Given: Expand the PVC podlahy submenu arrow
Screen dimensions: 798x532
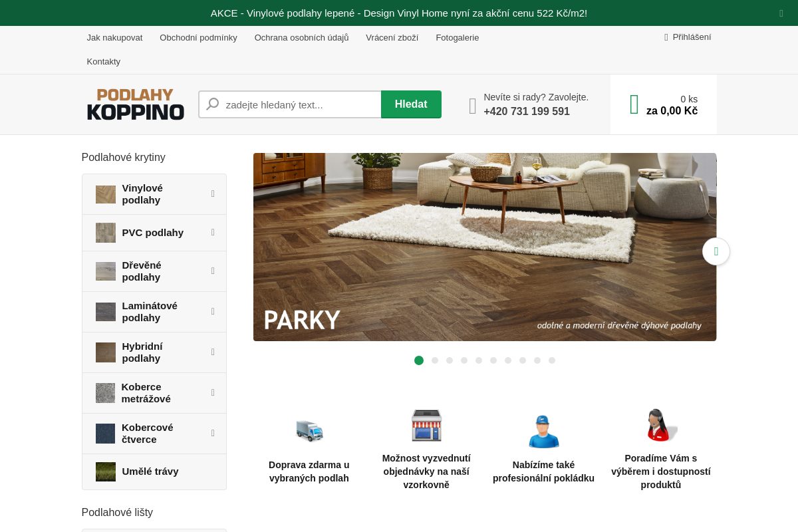Looking at the screenshot, I should coord(213,232).
